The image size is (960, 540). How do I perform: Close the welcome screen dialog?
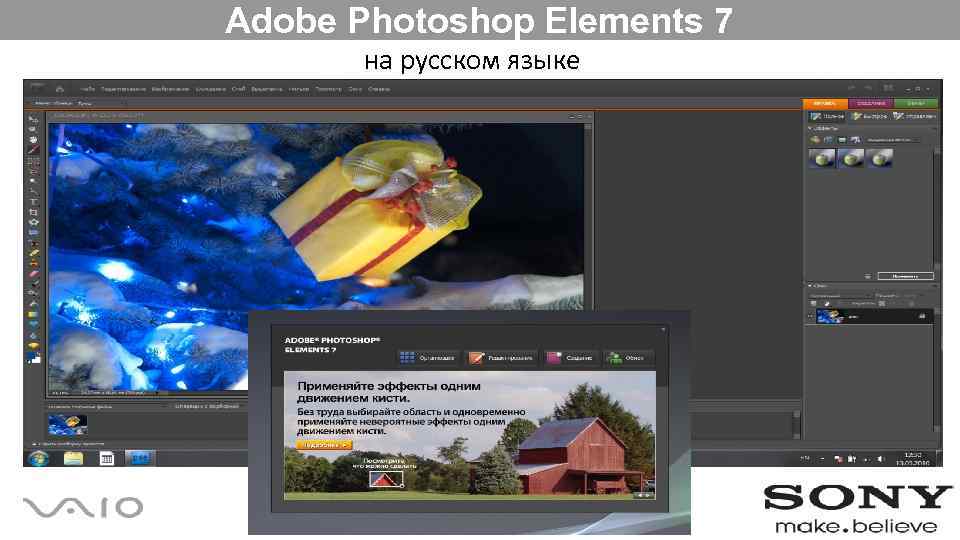pyautogui.click(x=663, y=329)
